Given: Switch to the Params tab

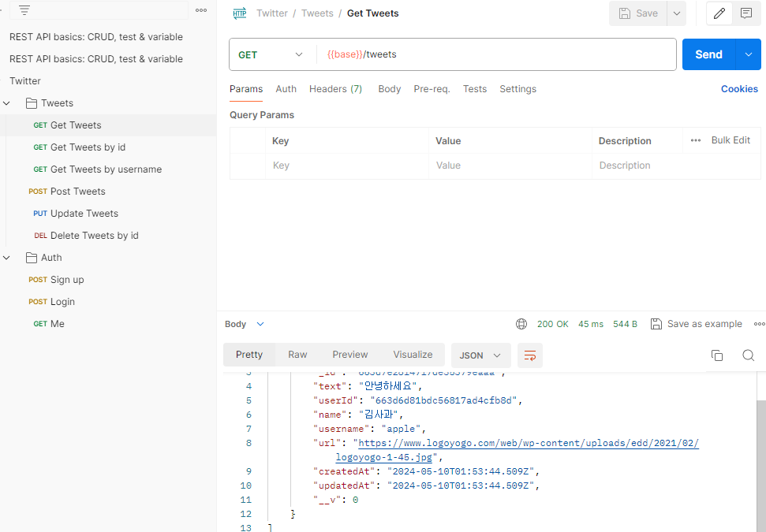Looking at the screenshot, I should point(246,89).
